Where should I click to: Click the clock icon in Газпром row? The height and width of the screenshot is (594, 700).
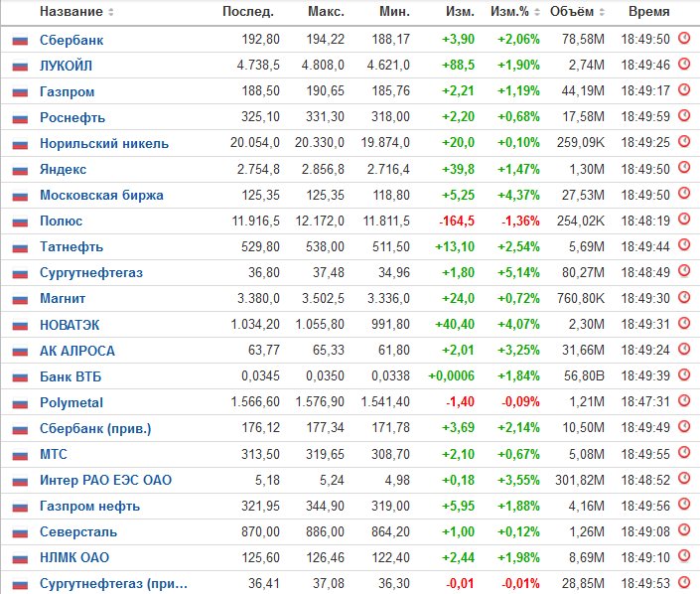[x=684, y=89]
